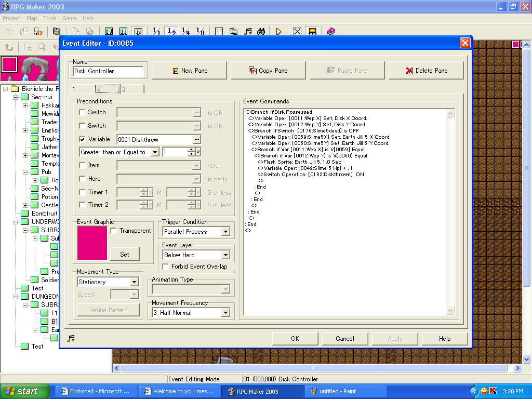Click the music note toolbar icon
The height and width of the screenshot is (399, 532).
click(248, 32)
